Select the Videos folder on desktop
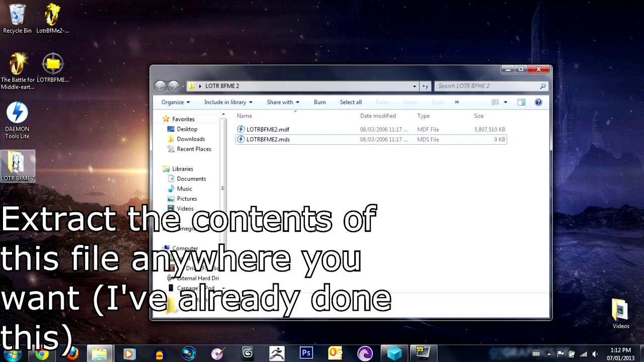This screenshot has width=644, height=362. (x=621, y=314)
